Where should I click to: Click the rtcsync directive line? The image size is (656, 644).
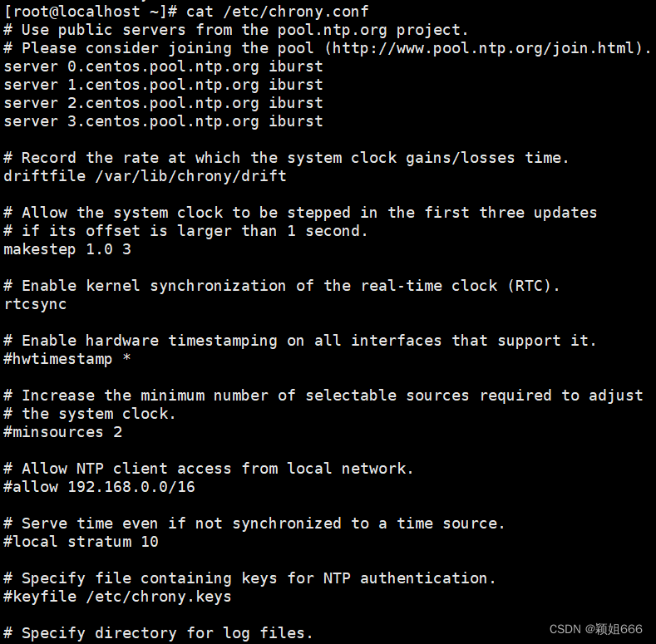[35, 304]
